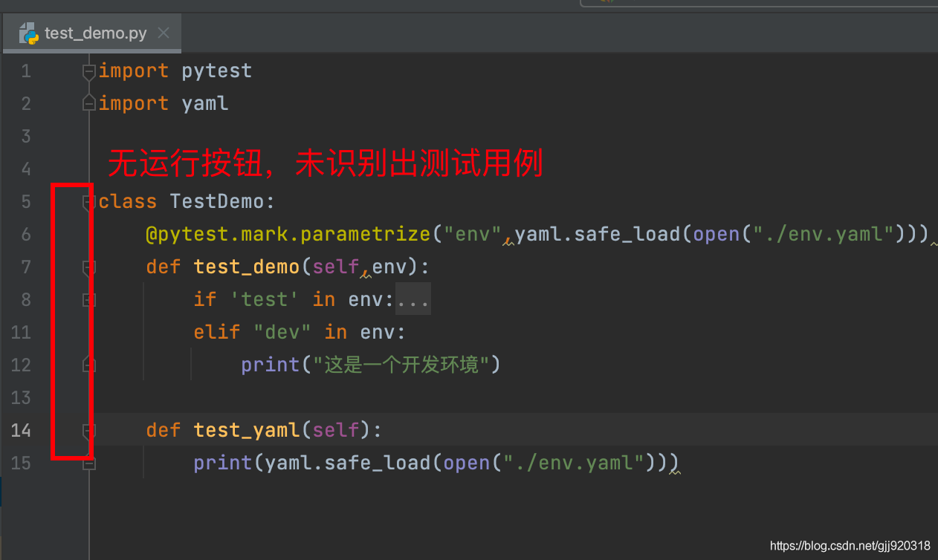Click line number 14 in the gutter
Image resolution: width=938 pixels, height=560 pixels.
[x=21, y=430]
